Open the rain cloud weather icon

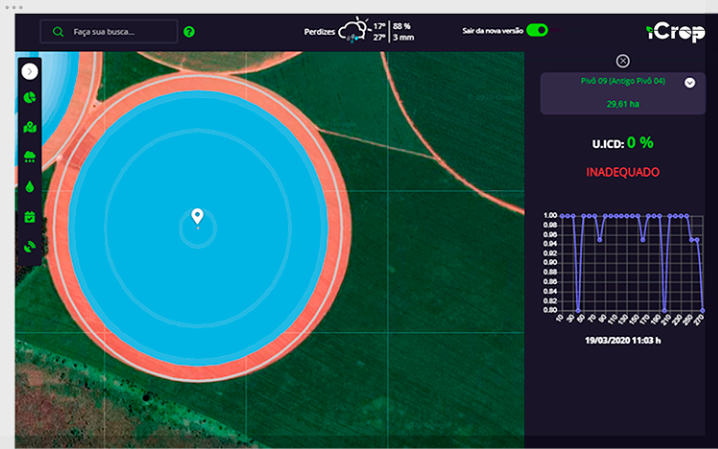pyautogui.click(x=30, y=157)
